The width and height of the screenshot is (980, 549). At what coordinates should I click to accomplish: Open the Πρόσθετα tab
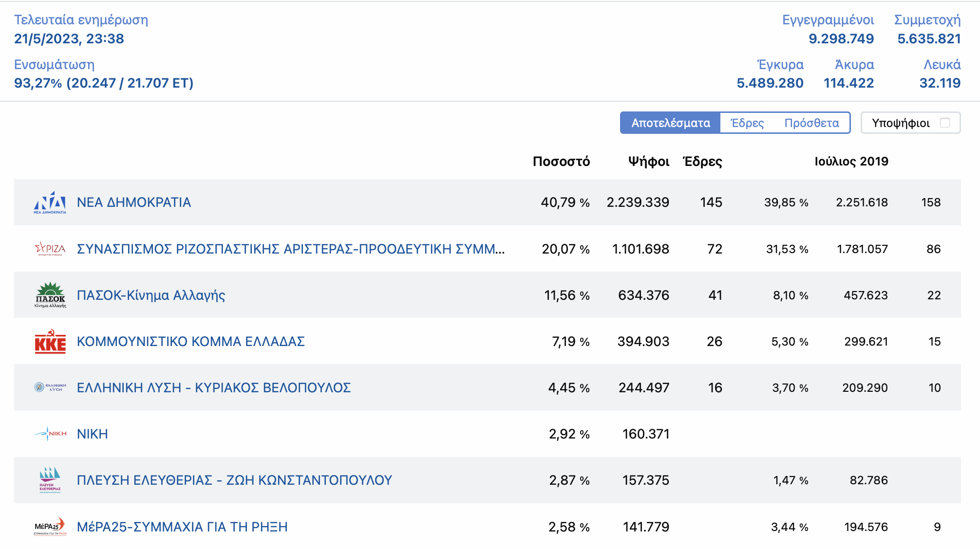pyautogui.click(x=811, y=123)
